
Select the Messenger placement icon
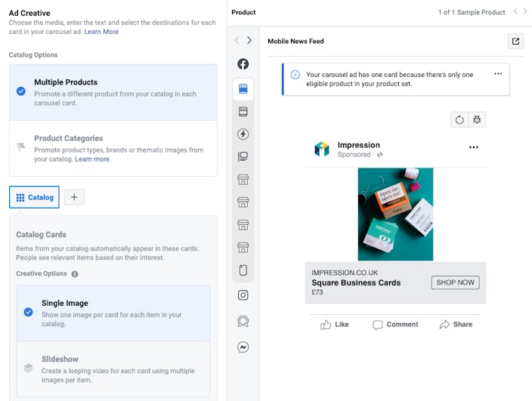tap(243, 347)
